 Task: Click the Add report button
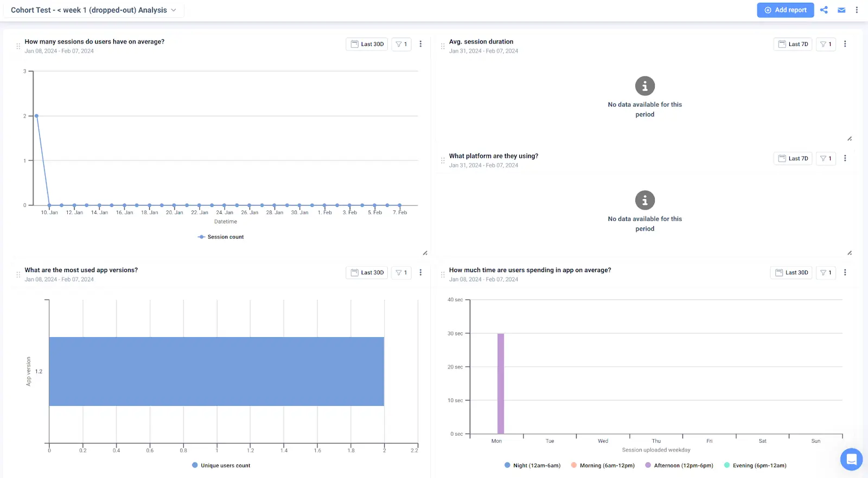coord(785,10)
